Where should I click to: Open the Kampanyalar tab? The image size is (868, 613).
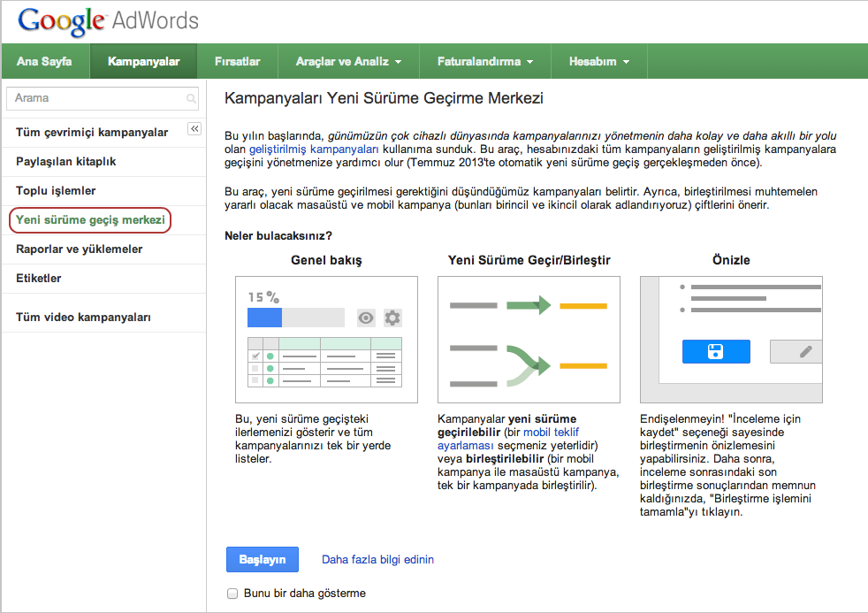tap(143, 61)
